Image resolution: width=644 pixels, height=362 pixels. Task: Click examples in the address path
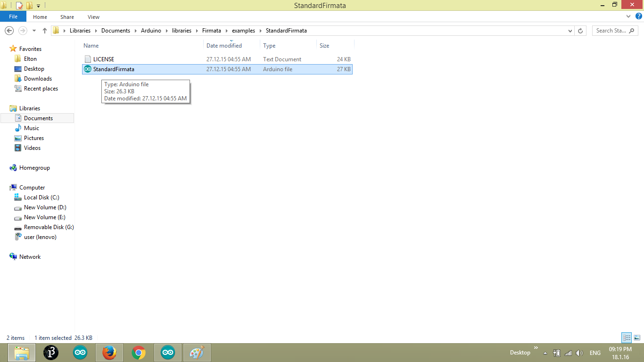(x=243, y=31)
